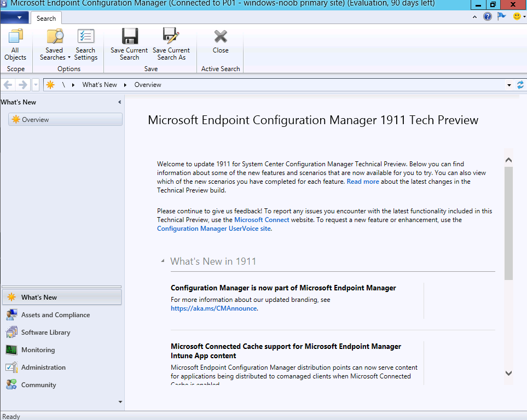Open the address bar dropdown arrow
527x420 pixels.
coord(509,85)
